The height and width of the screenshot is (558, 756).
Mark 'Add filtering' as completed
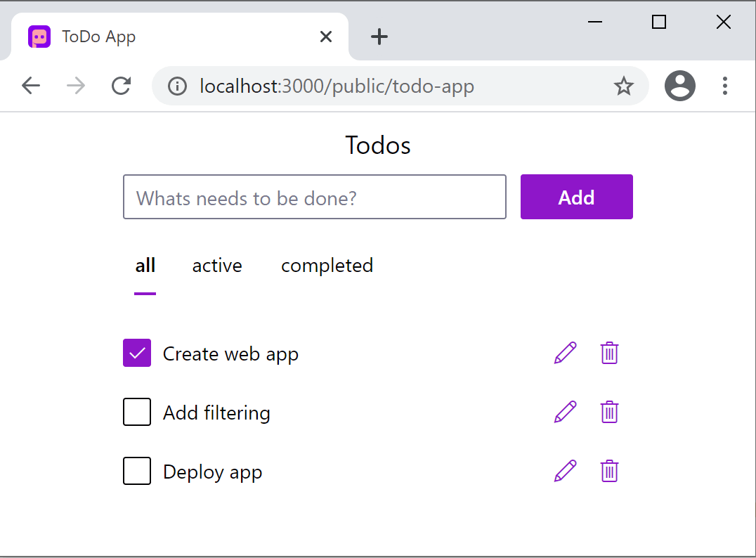(x=137, y=412)
